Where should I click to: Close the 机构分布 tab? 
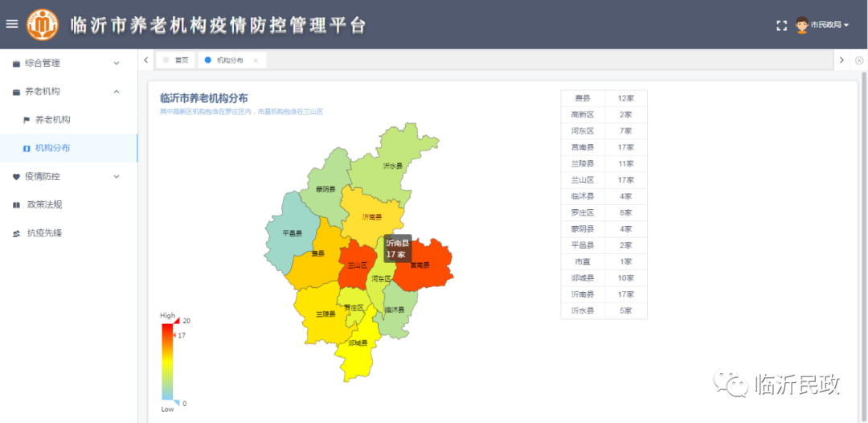[256, 60]
